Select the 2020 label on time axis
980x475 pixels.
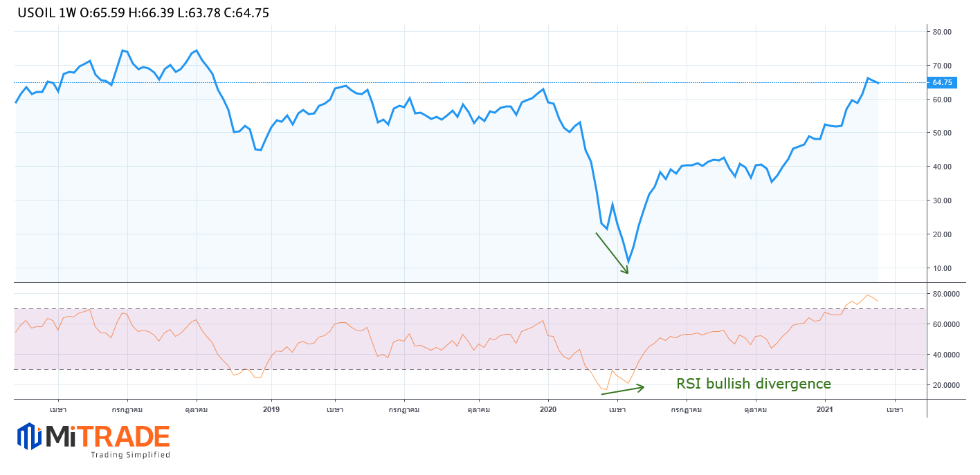548,409
